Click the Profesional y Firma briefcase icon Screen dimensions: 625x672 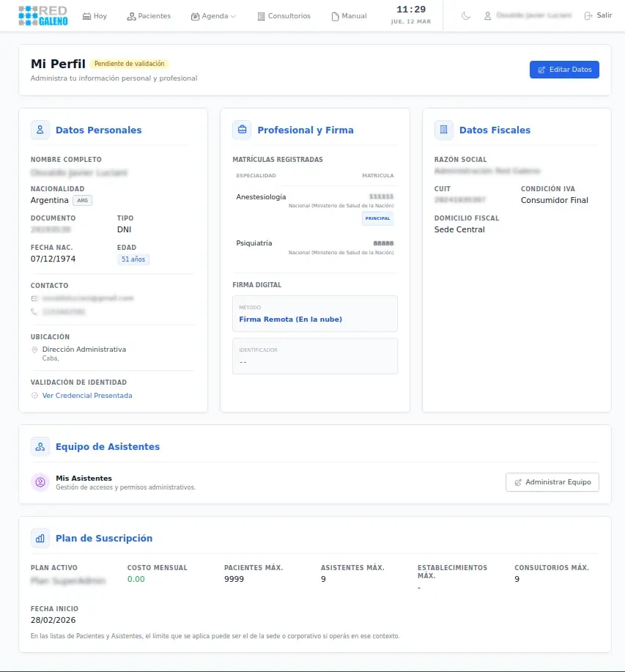(x=242, y=130)
